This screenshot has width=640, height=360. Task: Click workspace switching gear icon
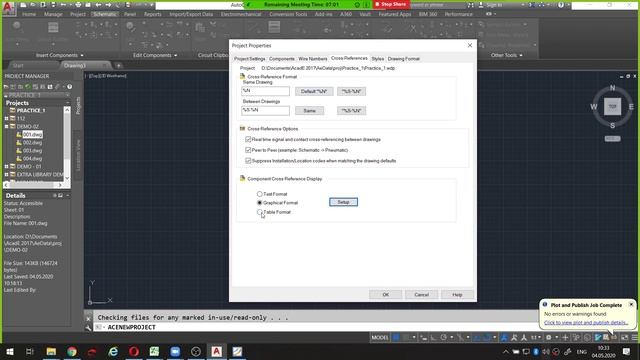(x=548, y=338)
